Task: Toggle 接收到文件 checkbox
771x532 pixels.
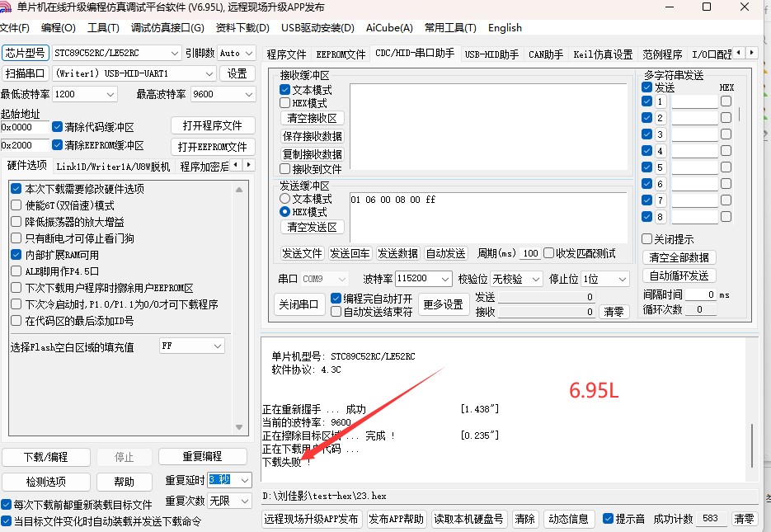Action: tap(284, 168)
